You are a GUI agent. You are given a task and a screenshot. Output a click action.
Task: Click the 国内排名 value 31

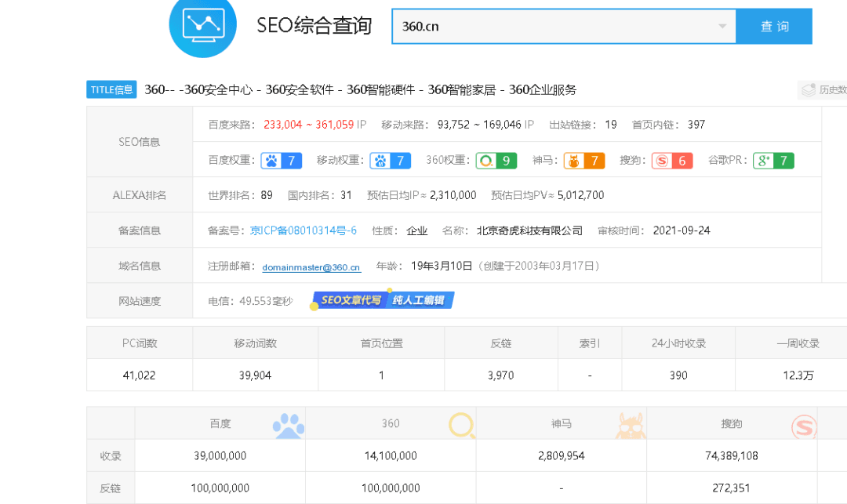pyautogui.click(x=347, y=195)
